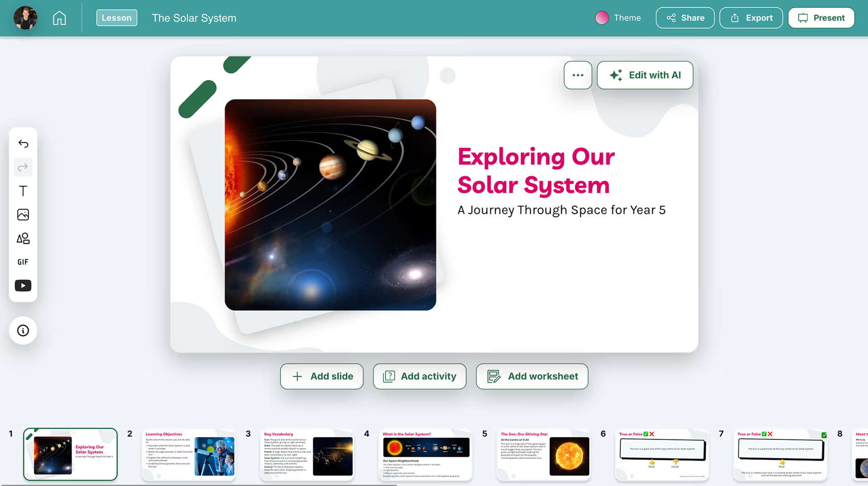The width and height of the screenshot is (868, 486).
Task: Open the info circle button
Action: click(x=23, y=331)
